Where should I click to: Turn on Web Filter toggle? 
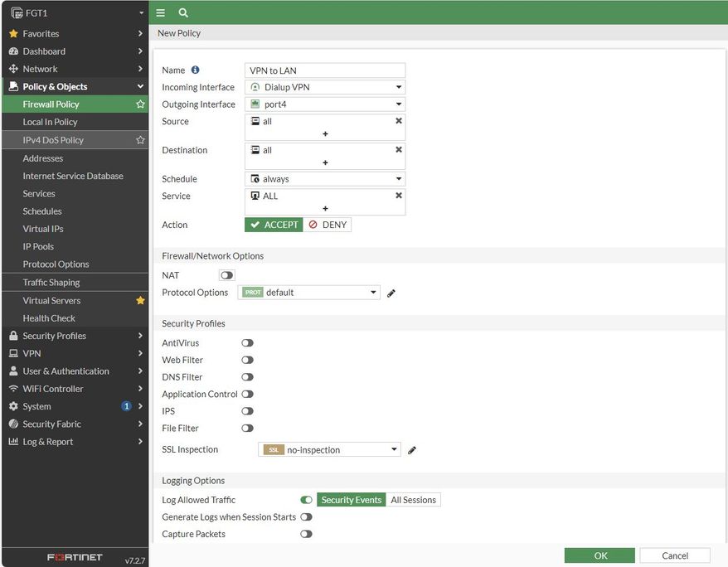pos(247,360)
